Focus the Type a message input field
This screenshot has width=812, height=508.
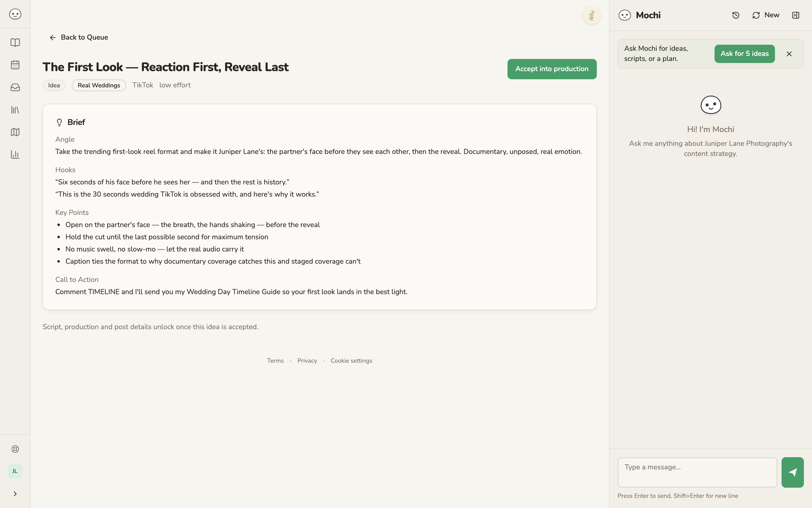pos(697,472)
